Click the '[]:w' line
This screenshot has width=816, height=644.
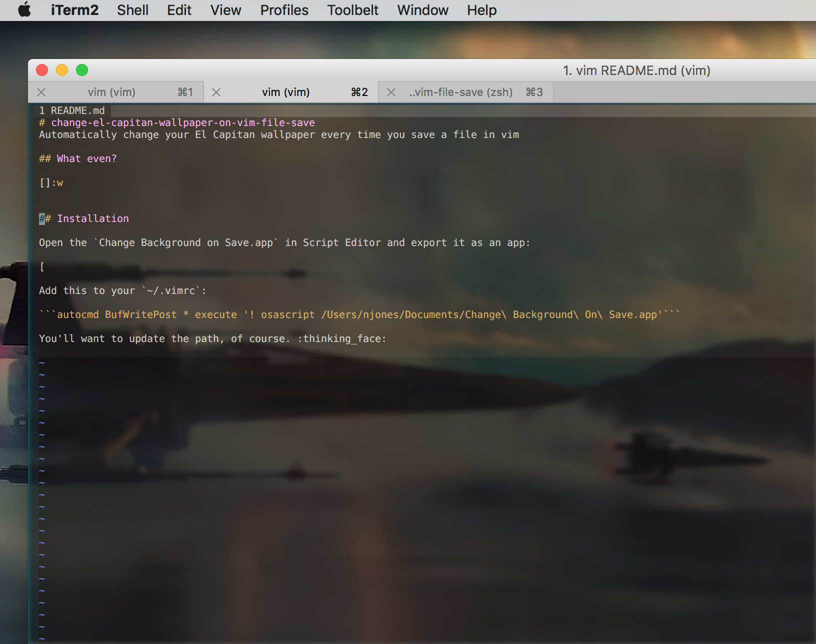[x=51, y=182]
